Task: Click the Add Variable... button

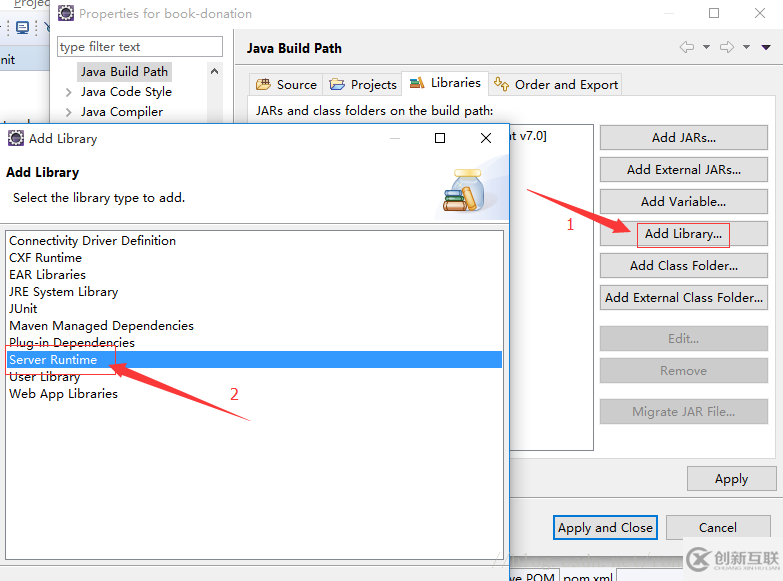Action: pos(684,201)
